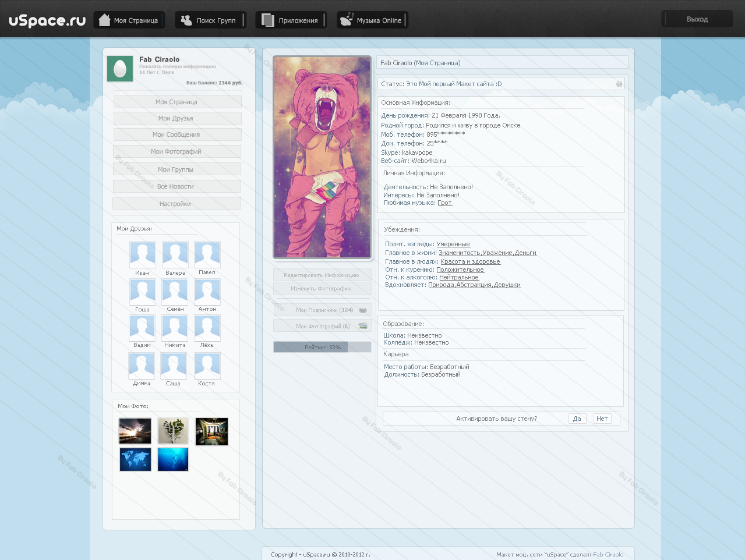Select Все Новости in the sidebar menu
The width and height of the screenshot is (745, 560).
(x=176, y=186)
